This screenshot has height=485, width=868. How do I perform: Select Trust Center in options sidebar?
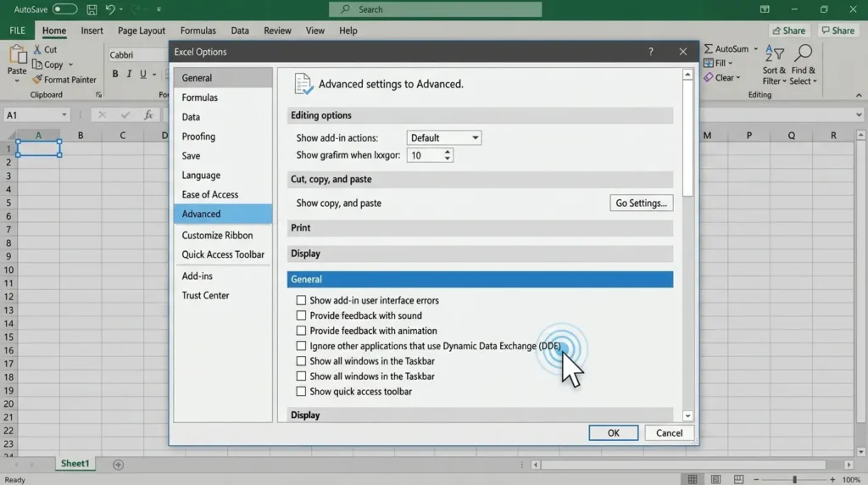[x=205, y=295]
